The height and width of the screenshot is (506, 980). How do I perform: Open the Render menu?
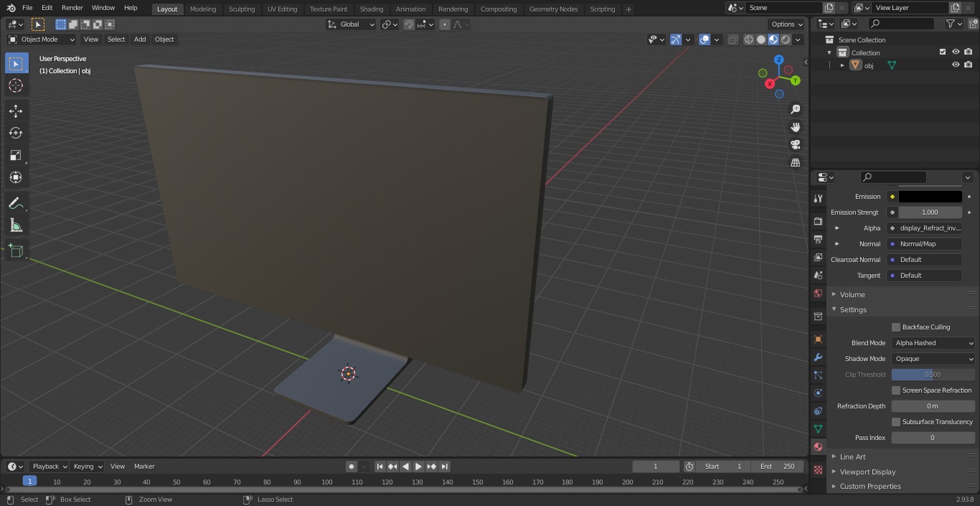click(x=72, y=8)
